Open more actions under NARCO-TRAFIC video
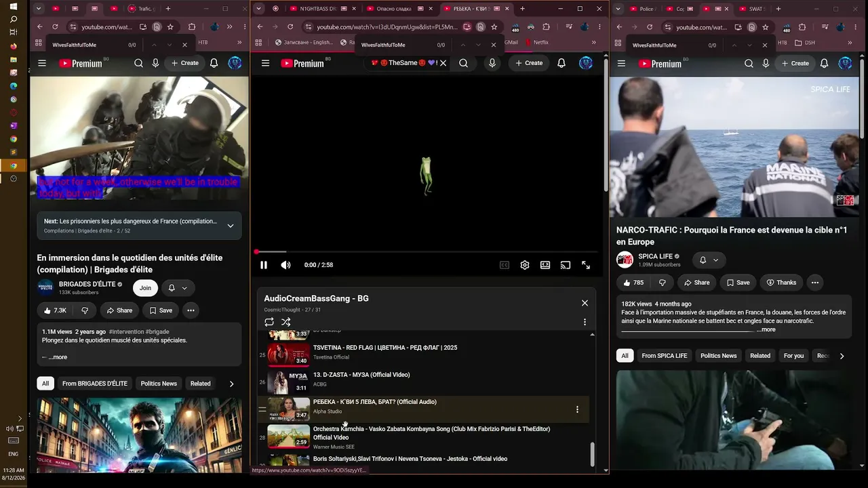The image size is (868, 488). tap(815, 283)
